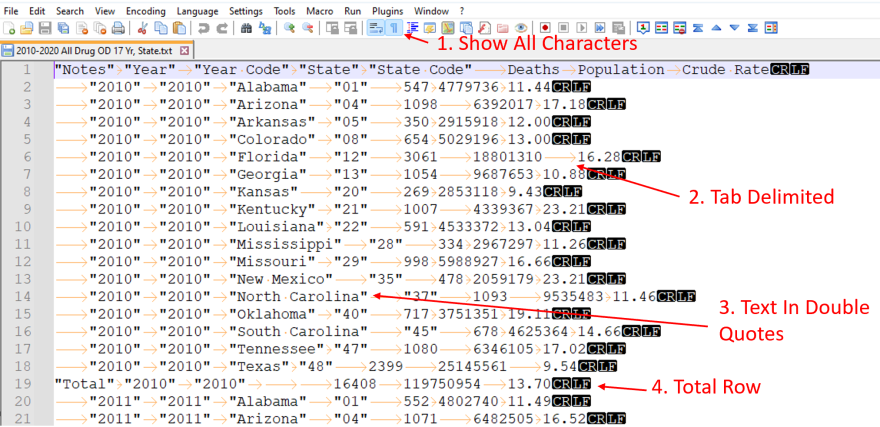Click the Monitoring eye icon
This screenshot has width=880, height=427.
[x=521, y=28]
